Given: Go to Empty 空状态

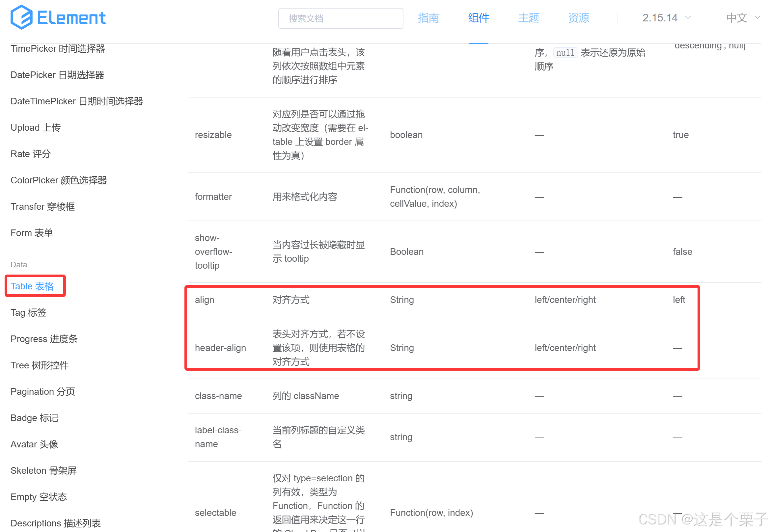Looking at the screenshot, I should (x=39, y=497).
